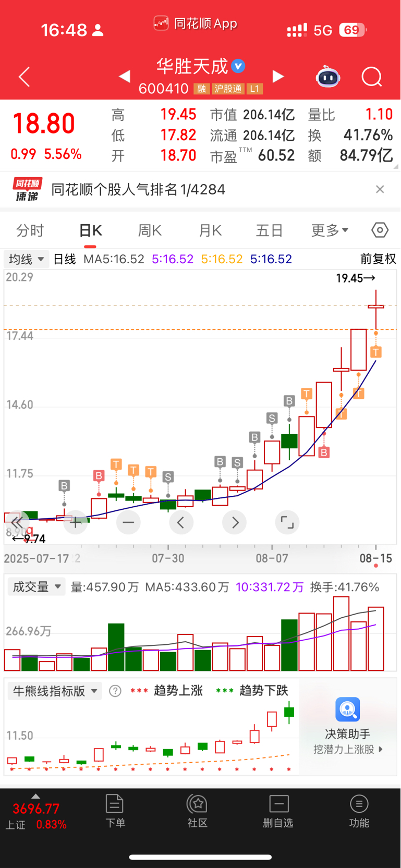This screenshot has height=868, width=401.
Task: Move chart left with the chevron button
Action: coord(181,522)
